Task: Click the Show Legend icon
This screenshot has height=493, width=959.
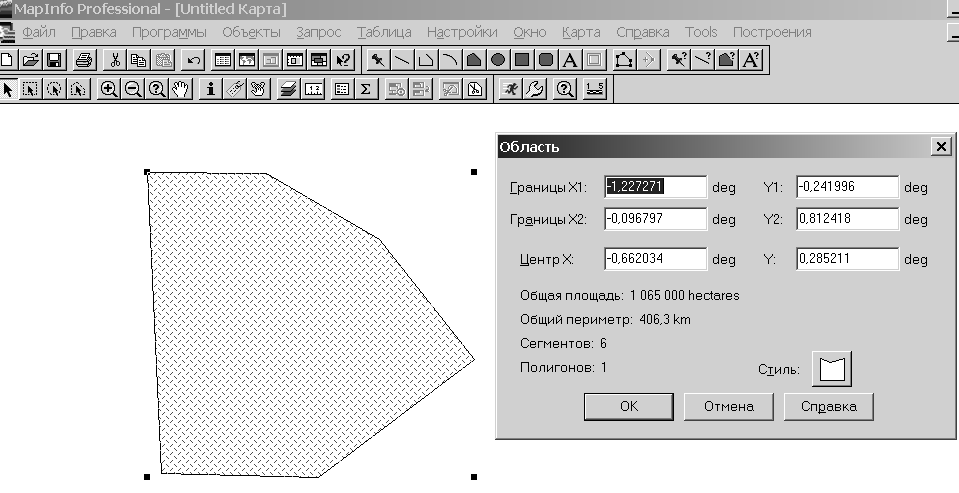Action: 342,89
